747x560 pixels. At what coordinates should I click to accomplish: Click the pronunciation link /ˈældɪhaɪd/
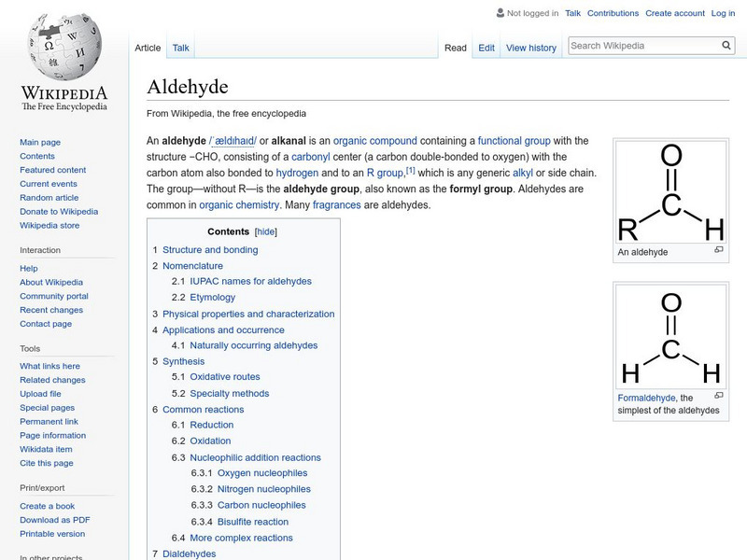point(233,141)
